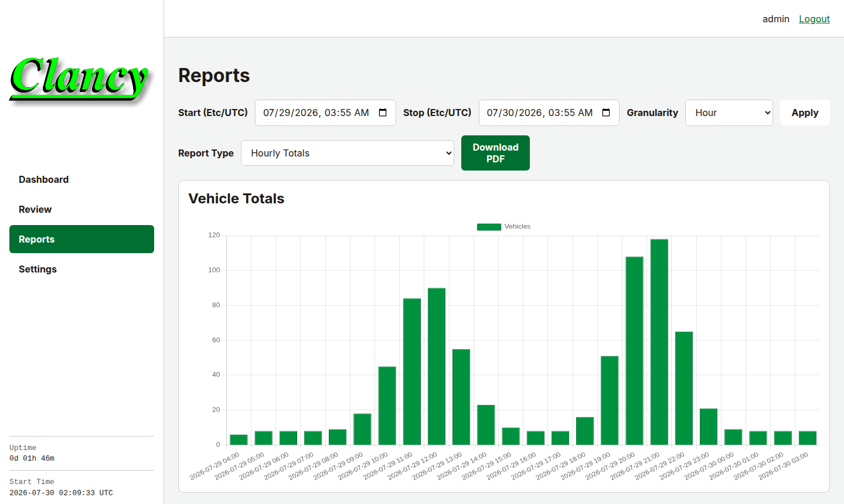Click Download PDF button
Screen dimensions: 844x504
[495, 153]
